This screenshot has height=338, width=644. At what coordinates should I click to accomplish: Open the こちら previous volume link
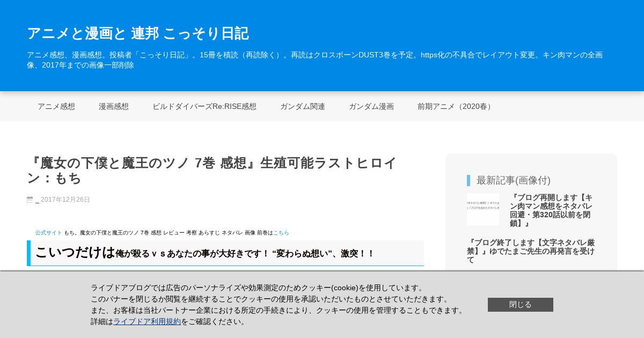coord(281,233)
